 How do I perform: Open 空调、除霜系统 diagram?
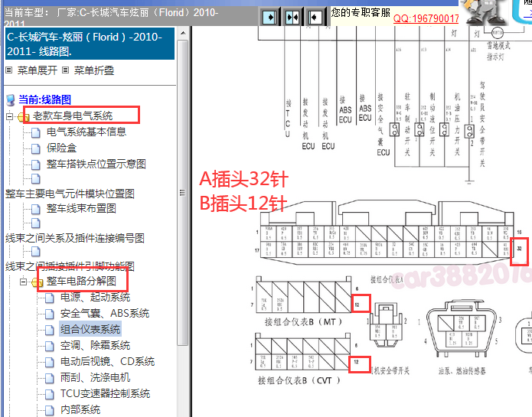pos(96,346)
